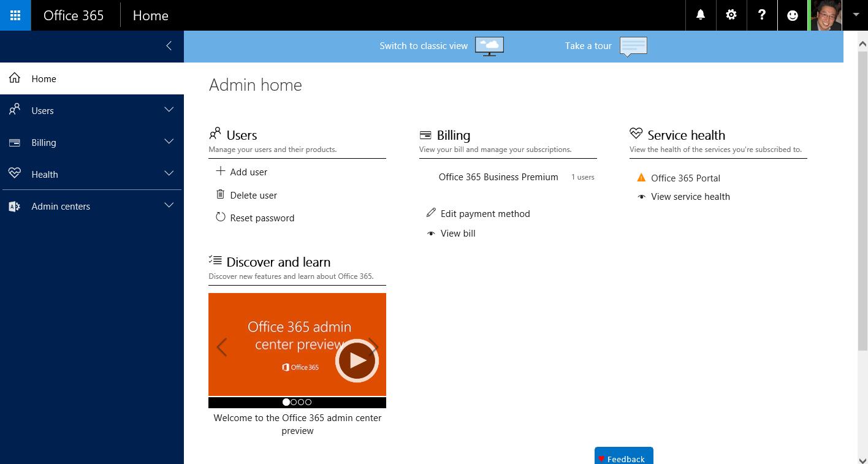Click the circular arrow Reset password icon
This screenshot has height=464, width=868.
221,217
